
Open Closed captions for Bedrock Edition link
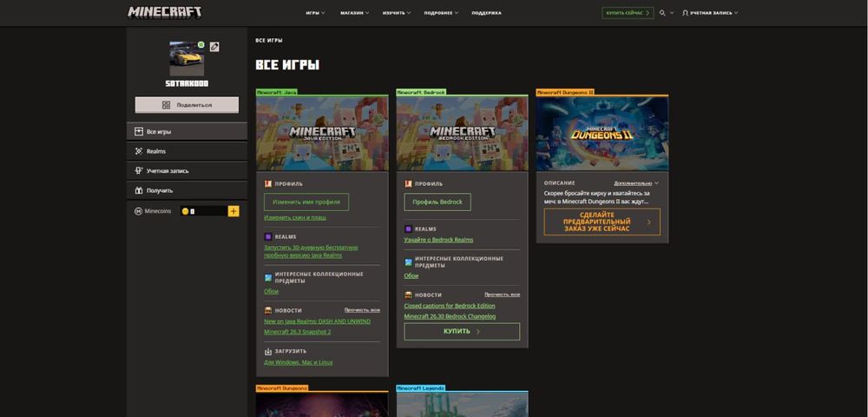point(450,306)
